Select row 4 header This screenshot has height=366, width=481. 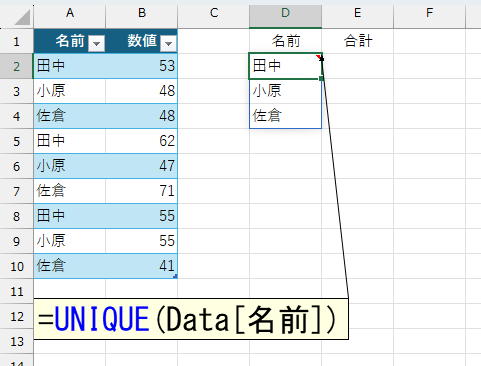17,116
